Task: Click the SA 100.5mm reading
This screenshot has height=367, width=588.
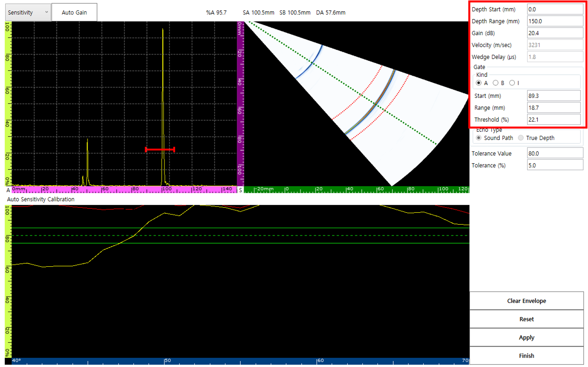Action: (258, 13)
